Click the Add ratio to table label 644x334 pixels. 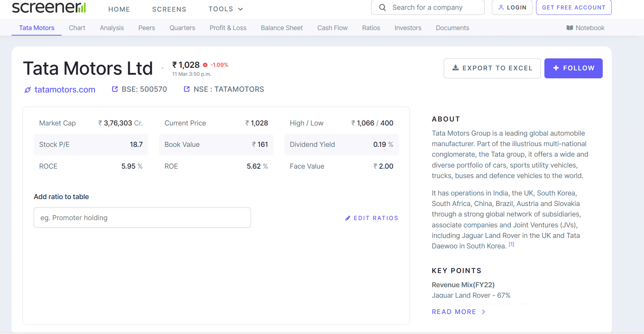pos(61,197)
